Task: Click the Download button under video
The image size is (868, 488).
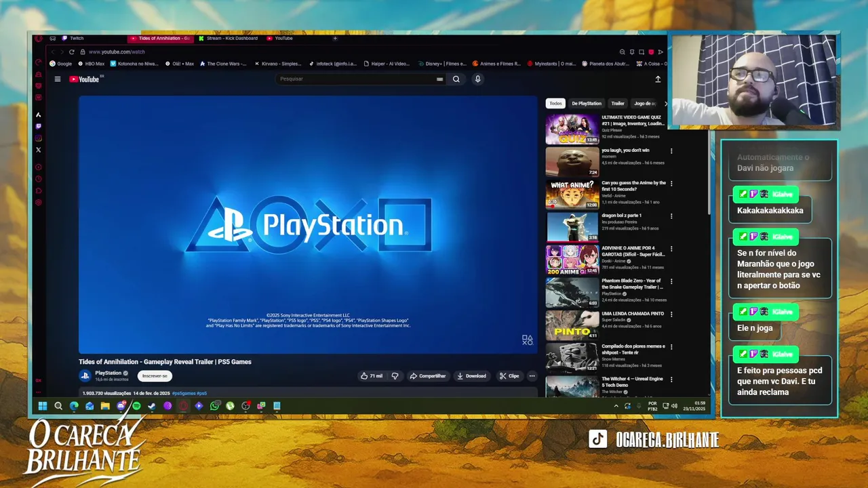Action: coord(471,375)
